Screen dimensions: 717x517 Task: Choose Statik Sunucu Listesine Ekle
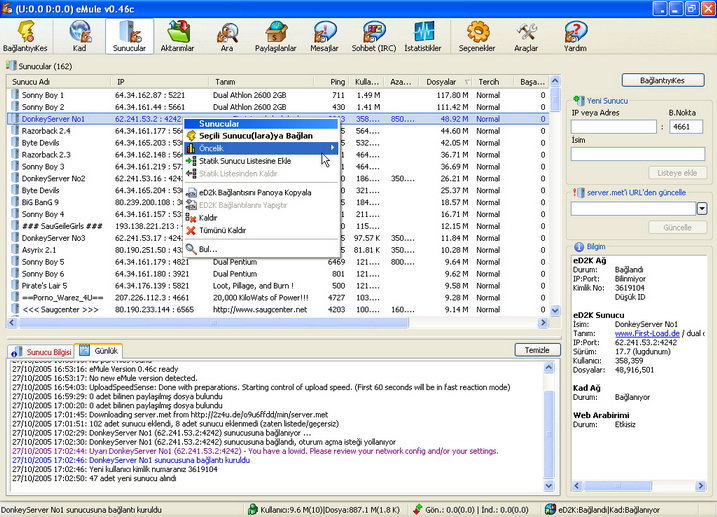tap(261, 161)
